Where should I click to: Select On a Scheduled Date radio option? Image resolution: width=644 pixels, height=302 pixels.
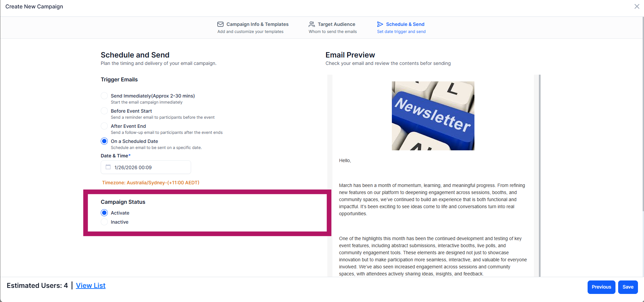point(104,141)
